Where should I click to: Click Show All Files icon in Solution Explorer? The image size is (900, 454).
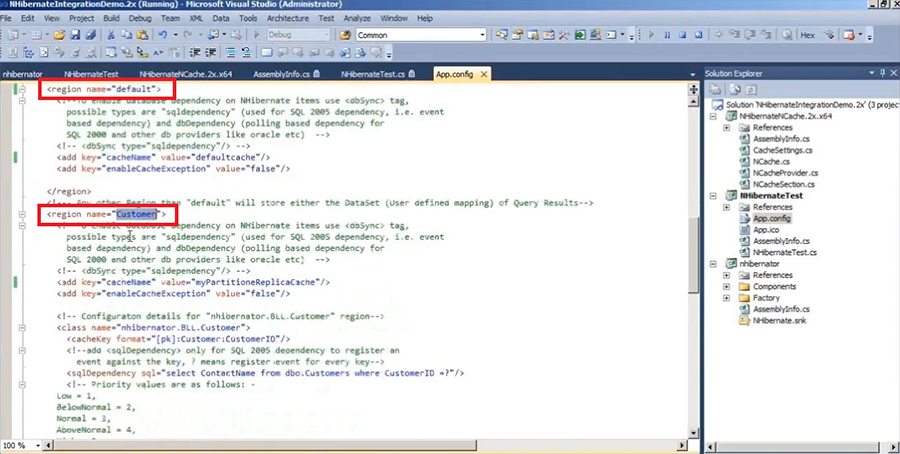tap(735, 89)
